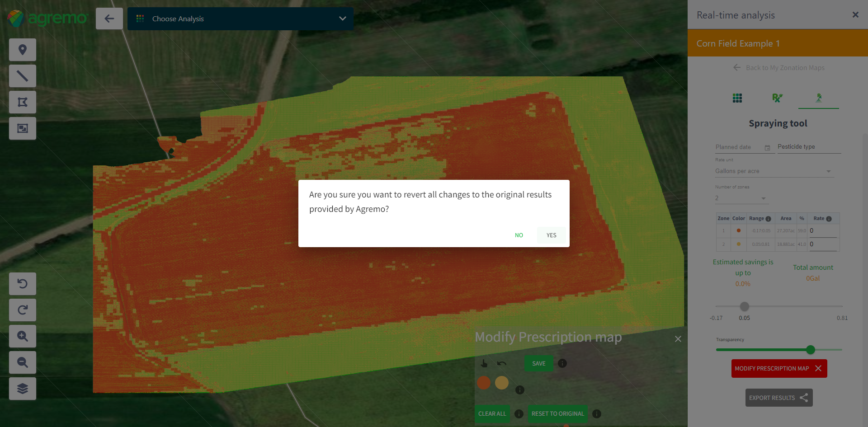Click the location pin marker tool
Image resolution: width=868 pixels, height=427 pixels.
pos(23,50)
